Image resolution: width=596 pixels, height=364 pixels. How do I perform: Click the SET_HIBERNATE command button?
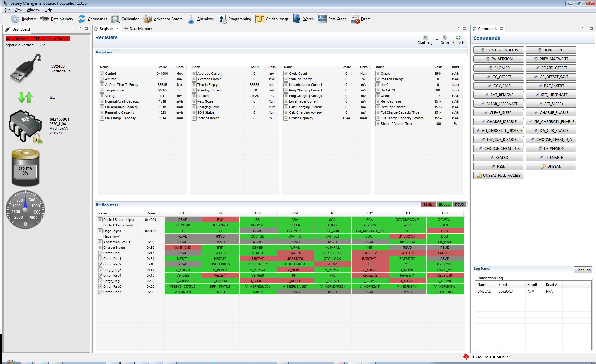click(551, 95)
